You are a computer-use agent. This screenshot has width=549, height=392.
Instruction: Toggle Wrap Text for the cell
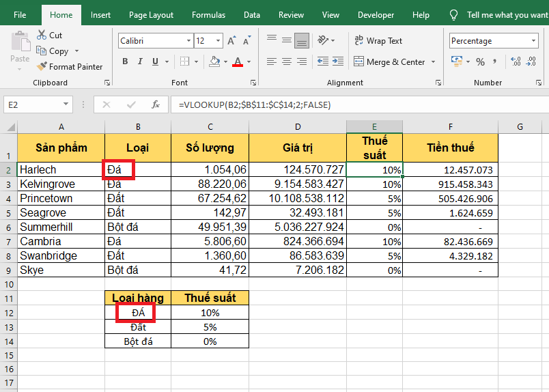click(379, 41)
